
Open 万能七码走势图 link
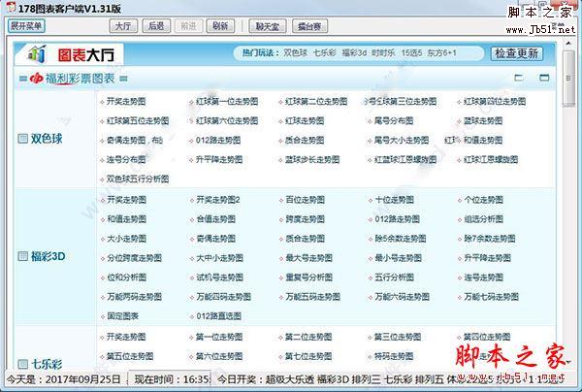tap(491, 297)
